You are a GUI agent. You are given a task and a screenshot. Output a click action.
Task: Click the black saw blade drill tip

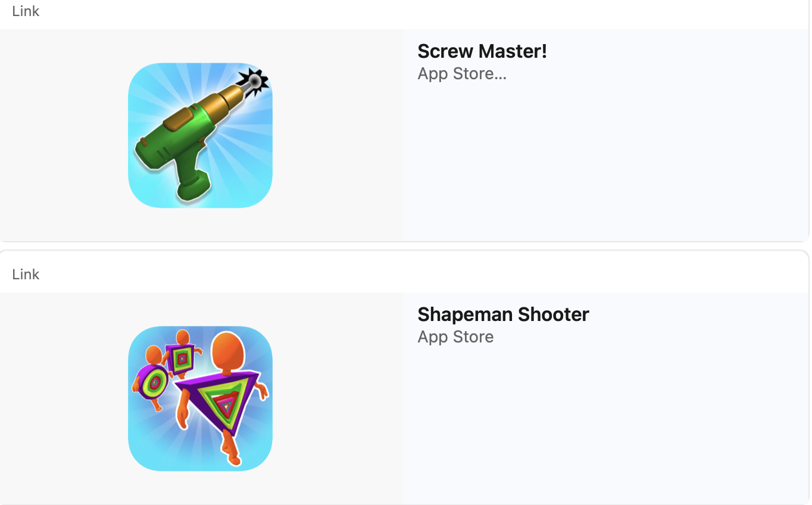pyautogui.click(x=255, y=82)
